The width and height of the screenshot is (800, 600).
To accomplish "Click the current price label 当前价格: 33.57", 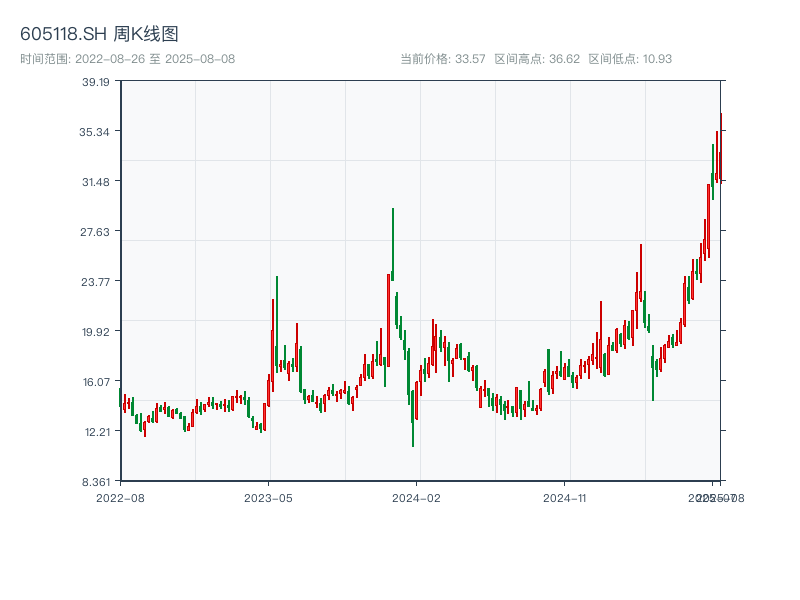I will (x=442, y=59).
